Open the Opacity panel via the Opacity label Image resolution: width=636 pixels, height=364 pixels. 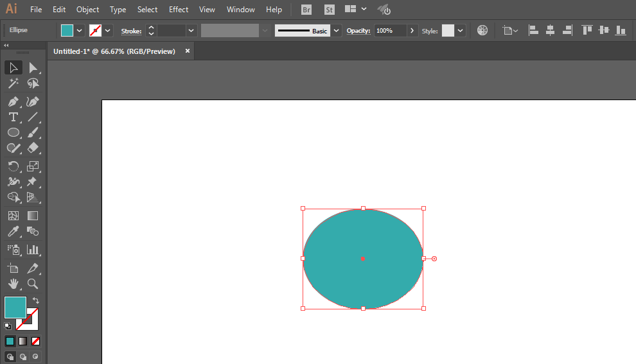coord(358,31)
